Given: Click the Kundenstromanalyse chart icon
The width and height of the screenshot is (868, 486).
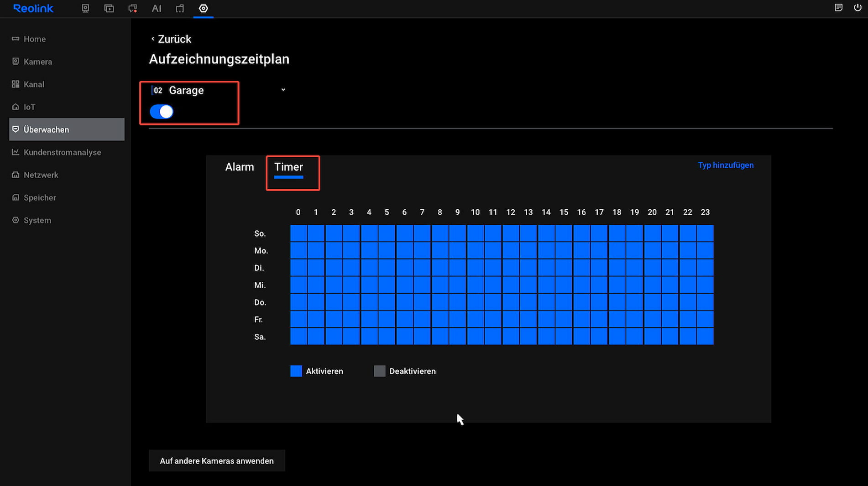Looking at the screenshot, I should point(16,152).
